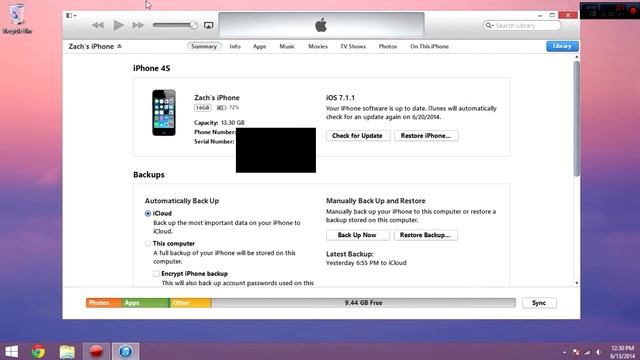Click the Phone Number label
Image resolution: width=640 pixels, height=360 pixels.
(x=215, y=132)
